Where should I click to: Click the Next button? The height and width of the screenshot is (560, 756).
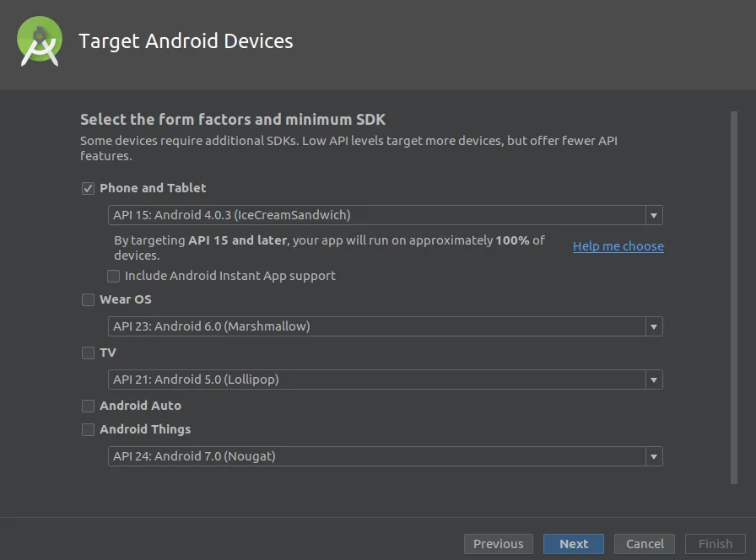[573, 544]
